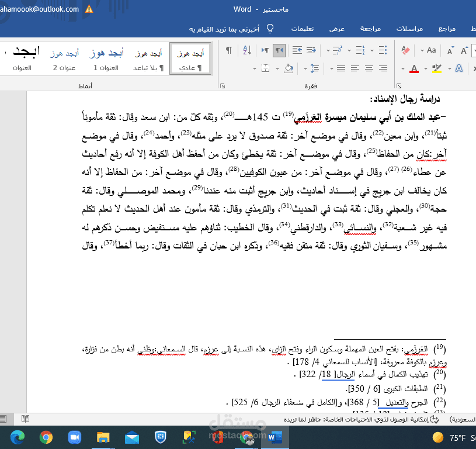Open multilevel list dropdown arrow
Viewport: 476px width, 449px height.
point(328,50)
